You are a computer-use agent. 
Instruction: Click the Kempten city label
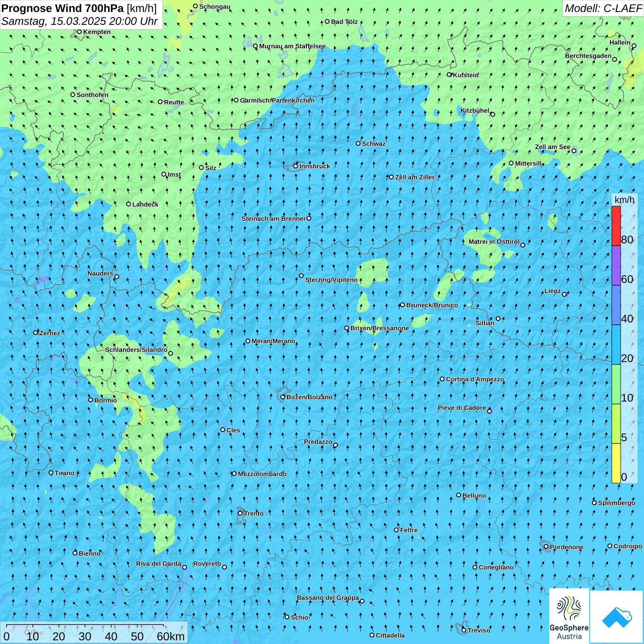coord(97,32)
